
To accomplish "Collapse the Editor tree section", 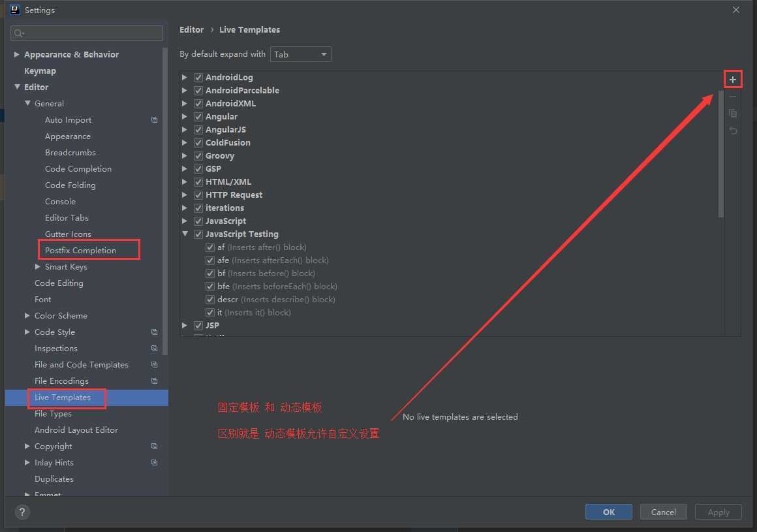I will pyautogui.click(x=17, y=87).
